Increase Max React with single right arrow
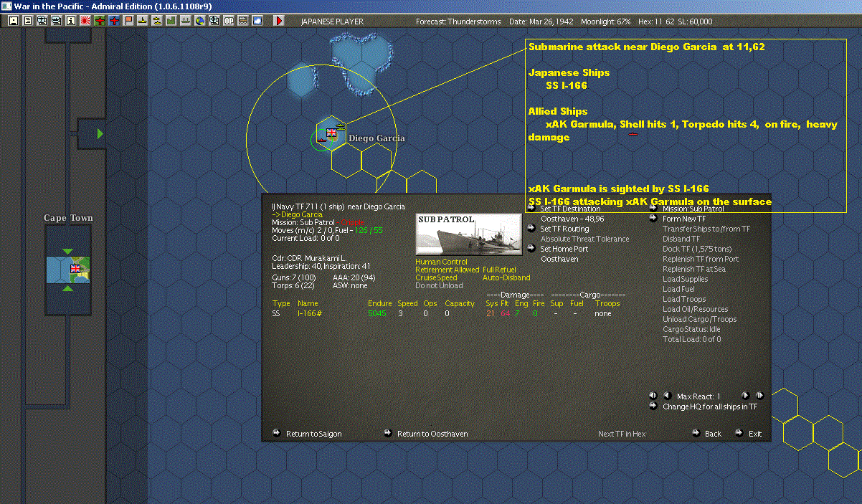Screen dimensions: 862x504 745,395
